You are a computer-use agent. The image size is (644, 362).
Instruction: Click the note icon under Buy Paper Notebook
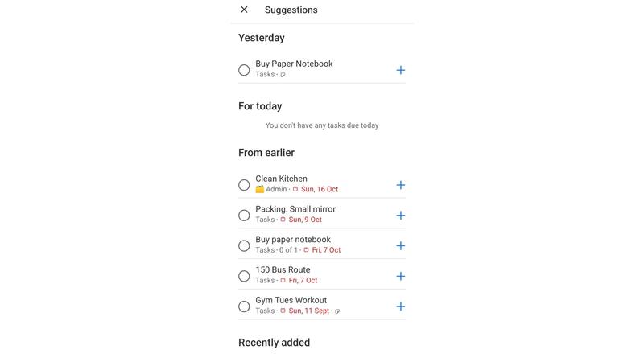pos(283,75)
